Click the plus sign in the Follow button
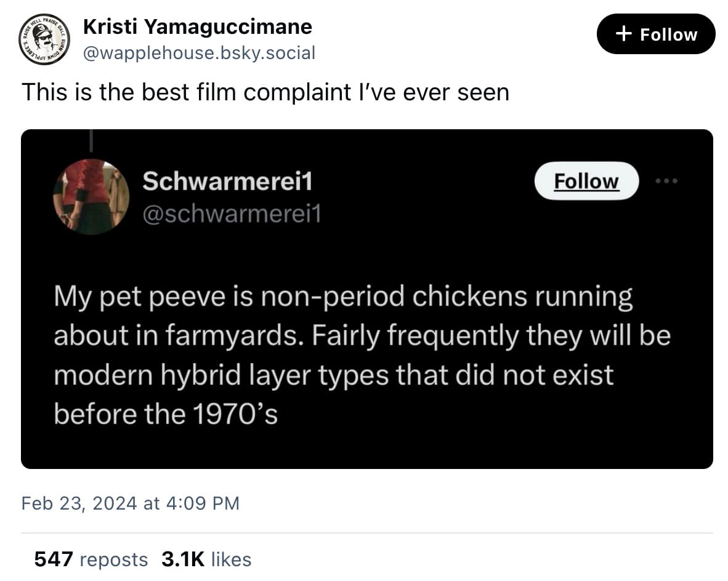728x581 pixels. click(624, 34)
